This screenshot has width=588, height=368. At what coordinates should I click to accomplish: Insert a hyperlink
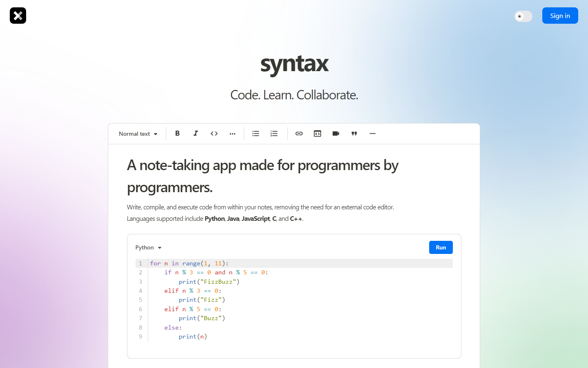(x=299, y=133)
